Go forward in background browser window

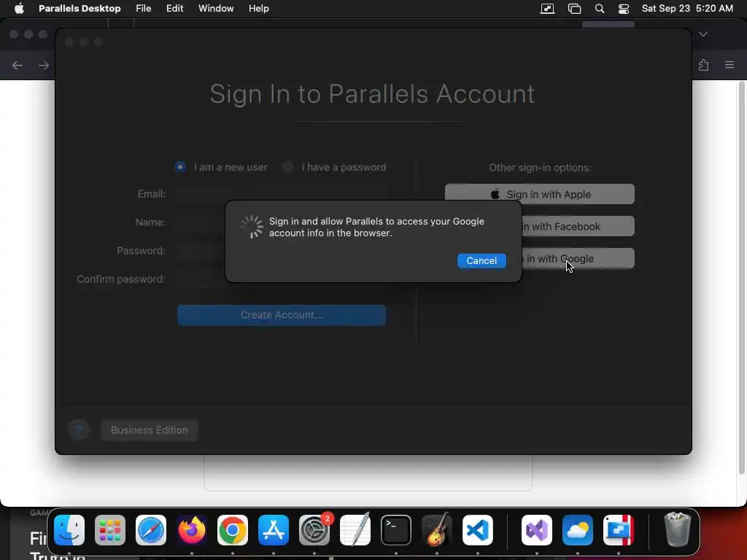43,65
